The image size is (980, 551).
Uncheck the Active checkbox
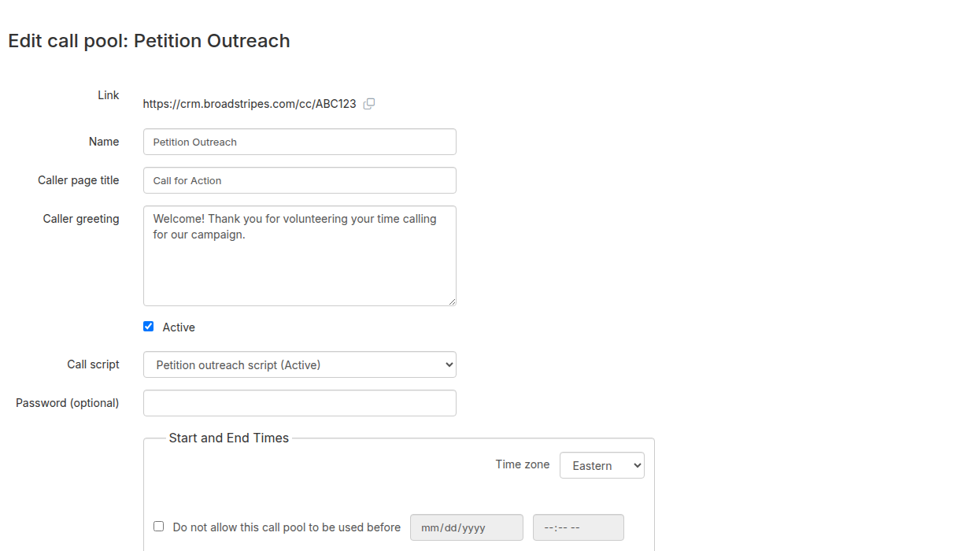coord(149,327)
